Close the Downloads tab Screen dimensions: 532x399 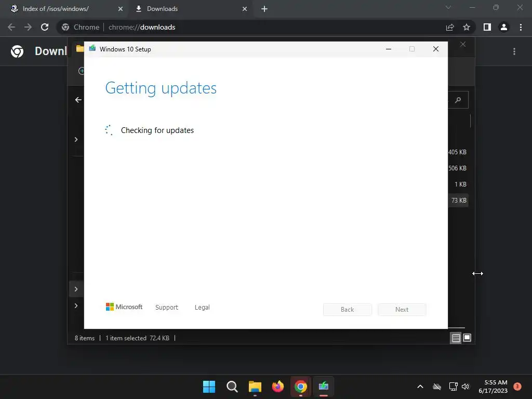245,9
